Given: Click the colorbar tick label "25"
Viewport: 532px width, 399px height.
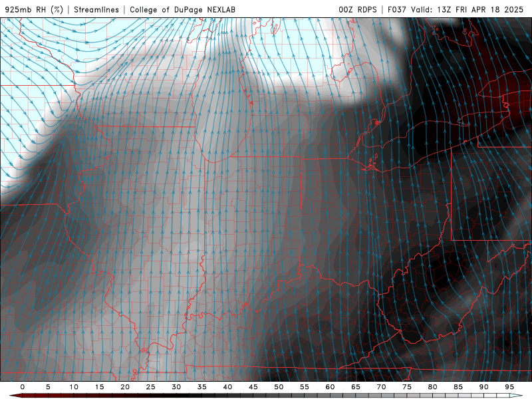Looking at the screenshot, I should (x=151, y=387).
